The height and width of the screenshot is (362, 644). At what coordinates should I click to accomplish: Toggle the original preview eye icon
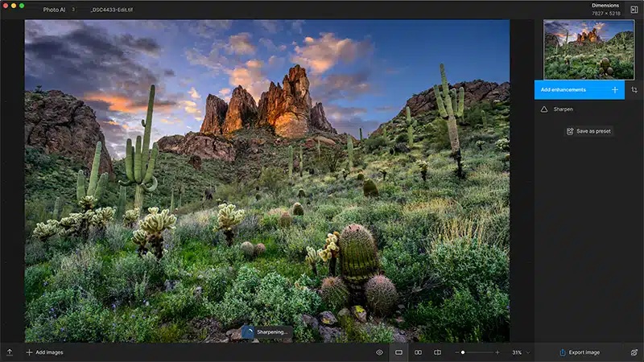379,352
